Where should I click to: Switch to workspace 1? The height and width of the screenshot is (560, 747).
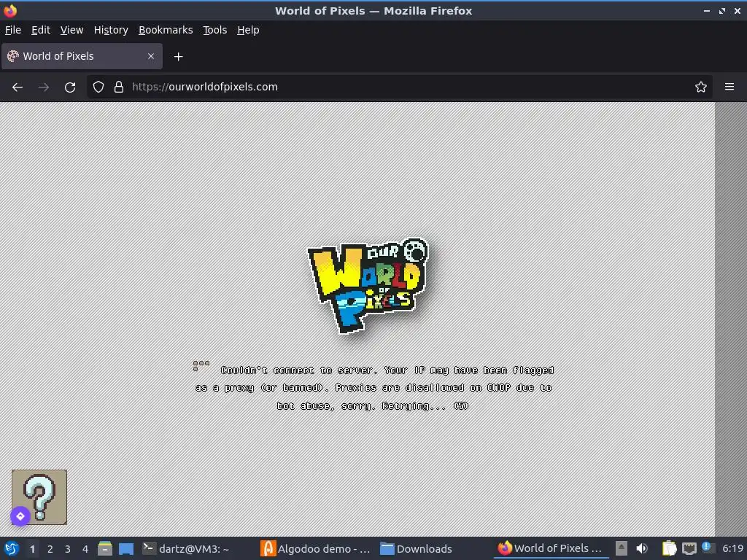pos(32,549)
